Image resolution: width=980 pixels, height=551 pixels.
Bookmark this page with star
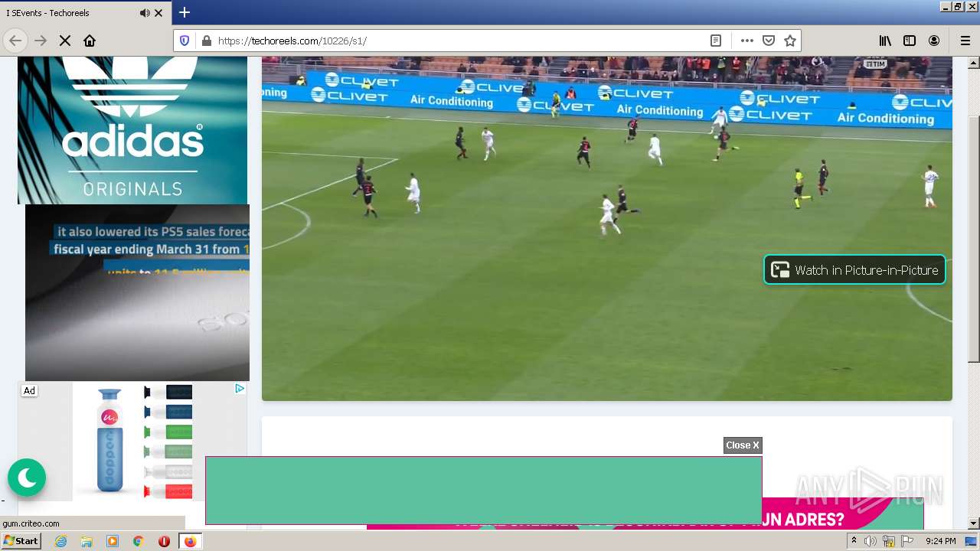tap(790, 41)
